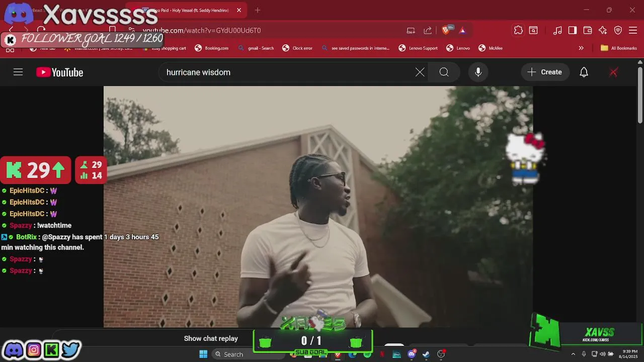
Task: Open the Booking.com bookmark
Action: click(212, 48)
